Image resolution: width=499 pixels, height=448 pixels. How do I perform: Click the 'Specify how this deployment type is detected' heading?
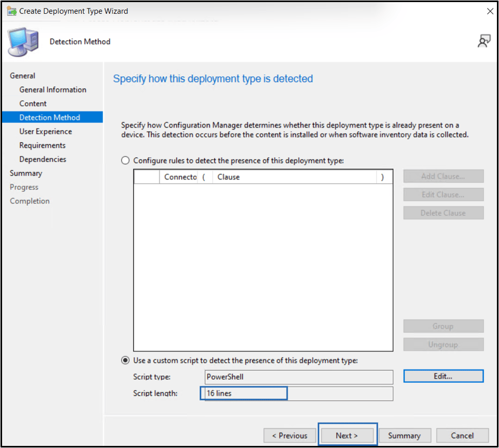point(213,78)
